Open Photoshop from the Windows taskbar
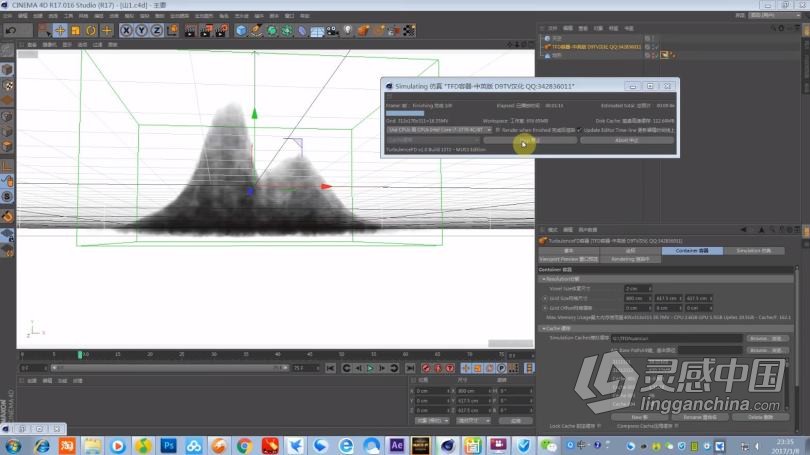 (168, 445)
